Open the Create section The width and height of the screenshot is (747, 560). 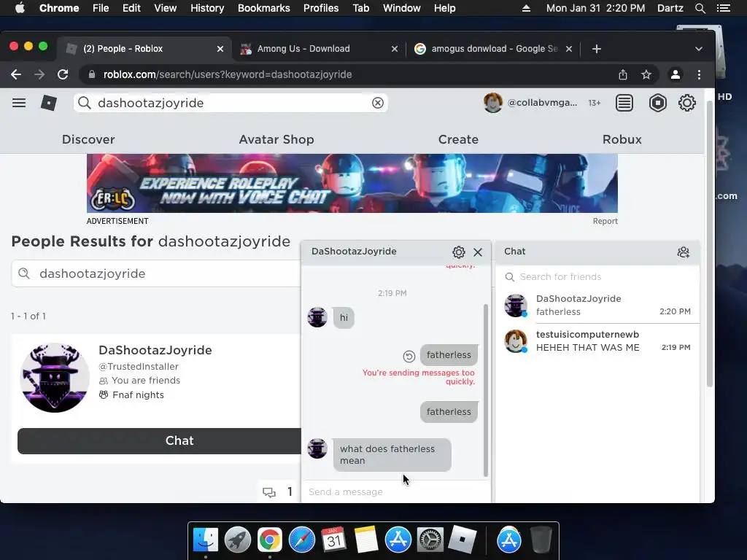tap(458, 139)
